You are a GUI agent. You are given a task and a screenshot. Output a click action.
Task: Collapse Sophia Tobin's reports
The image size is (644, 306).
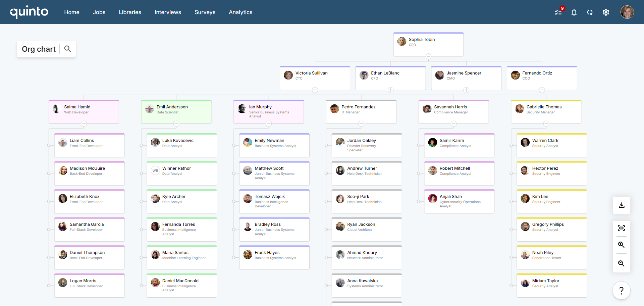(x=428, y=57)
